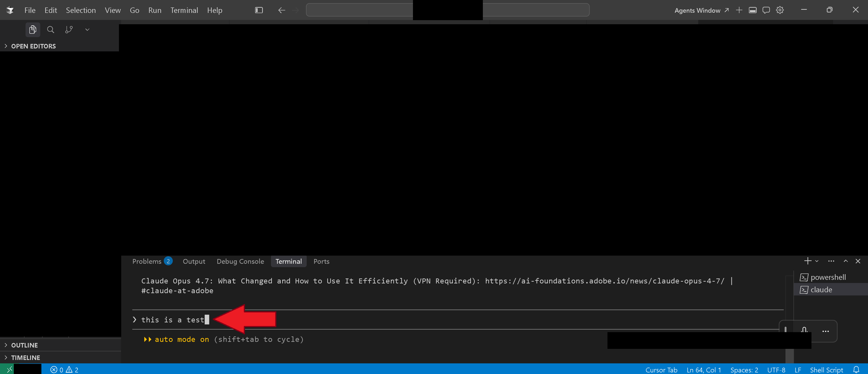Select the claude terminal
868x374 pixels.
click(831, 290)
